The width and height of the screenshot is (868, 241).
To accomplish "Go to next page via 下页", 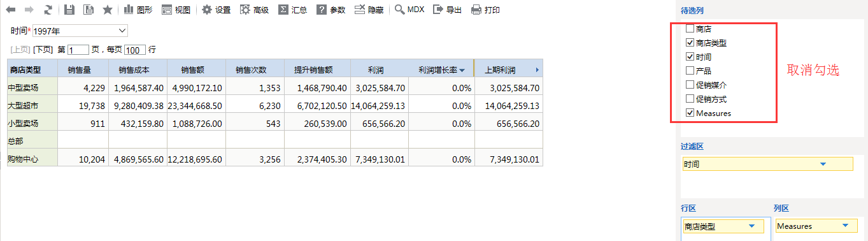I will [43, 50].
